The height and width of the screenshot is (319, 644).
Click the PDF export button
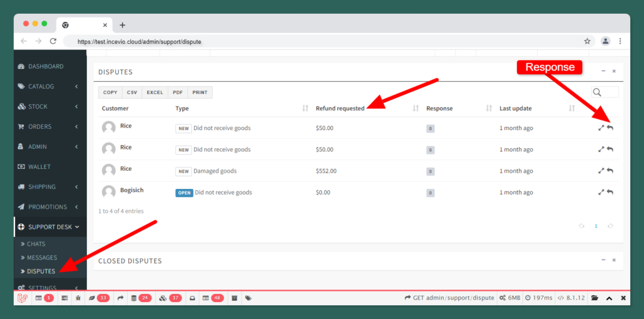178,92
